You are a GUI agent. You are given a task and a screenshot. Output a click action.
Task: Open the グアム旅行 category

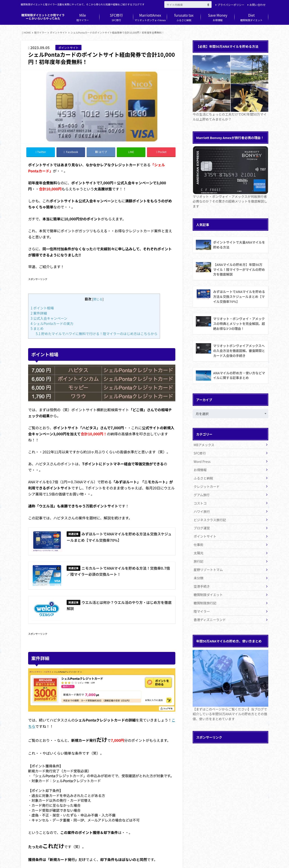click(x=230, y=495)
